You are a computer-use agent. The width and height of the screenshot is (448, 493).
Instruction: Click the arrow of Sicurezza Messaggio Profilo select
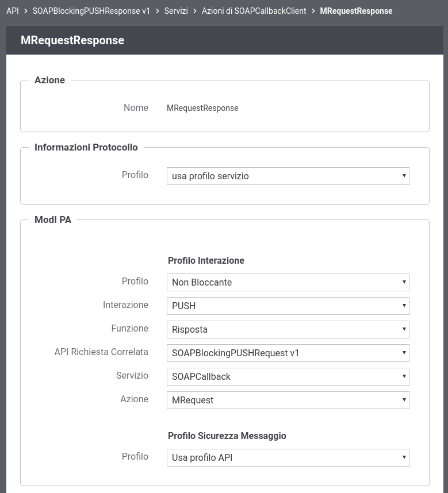pyautogui.click(x=404, y=457)
